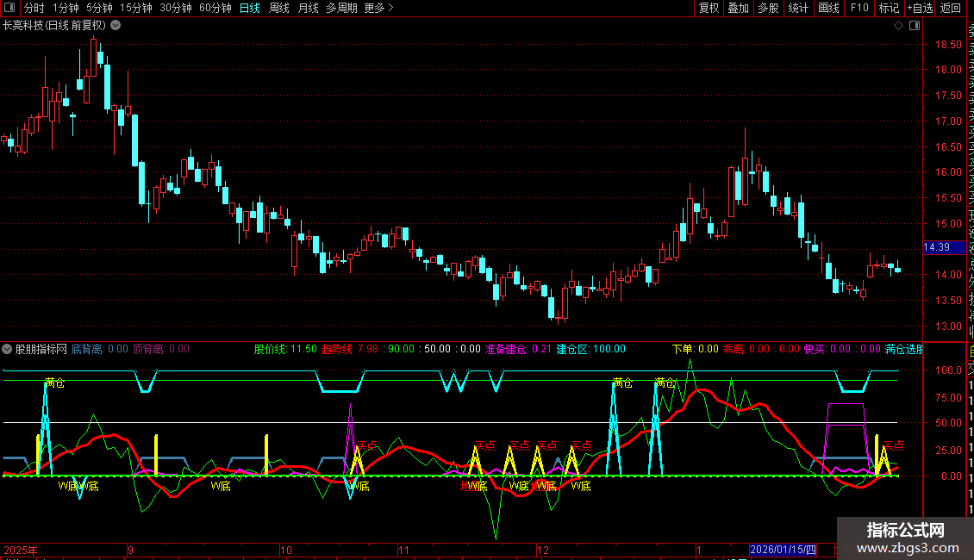The width and height of the screenshot is (974, 560).
Task: Click the month 10 label on time axis
Action: point(286,550)
